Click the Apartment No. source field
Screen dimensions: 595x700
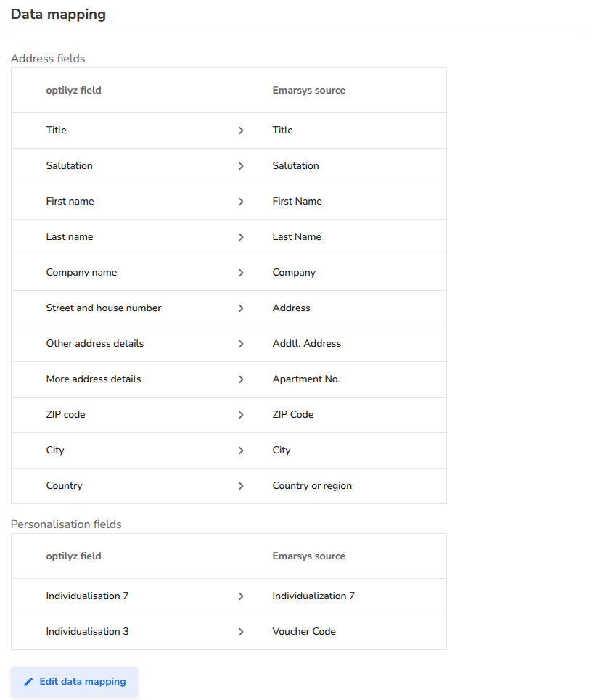point(306,379)
